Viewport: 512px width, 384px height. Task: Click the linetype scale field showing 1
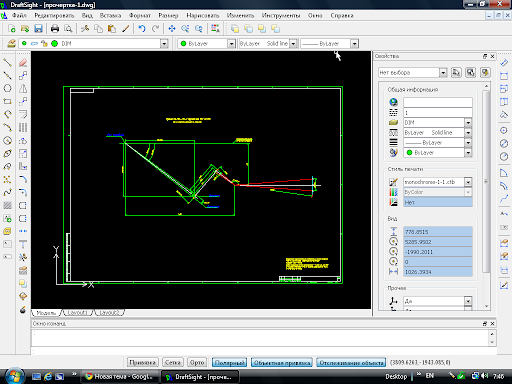(x=438, y=113)
